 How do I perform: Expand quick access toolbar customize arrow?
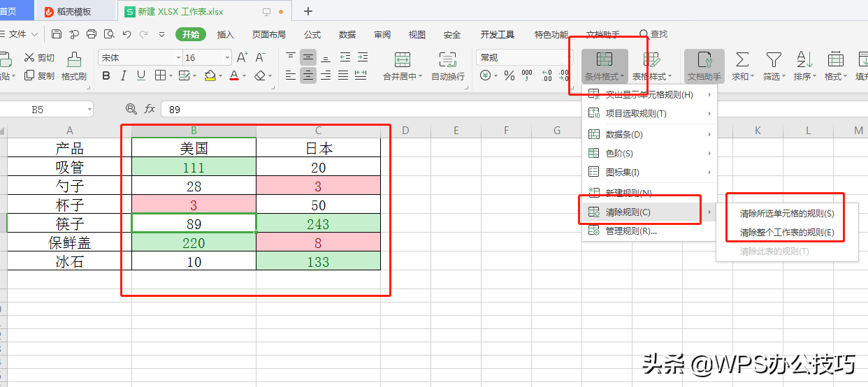pyautogui.click(x=161, y=34)
